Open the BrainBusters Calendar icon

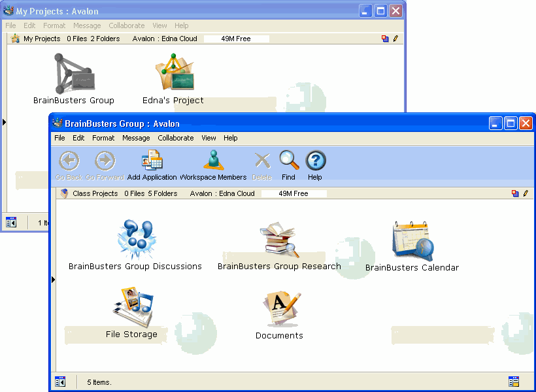click(x=412, y=240)
